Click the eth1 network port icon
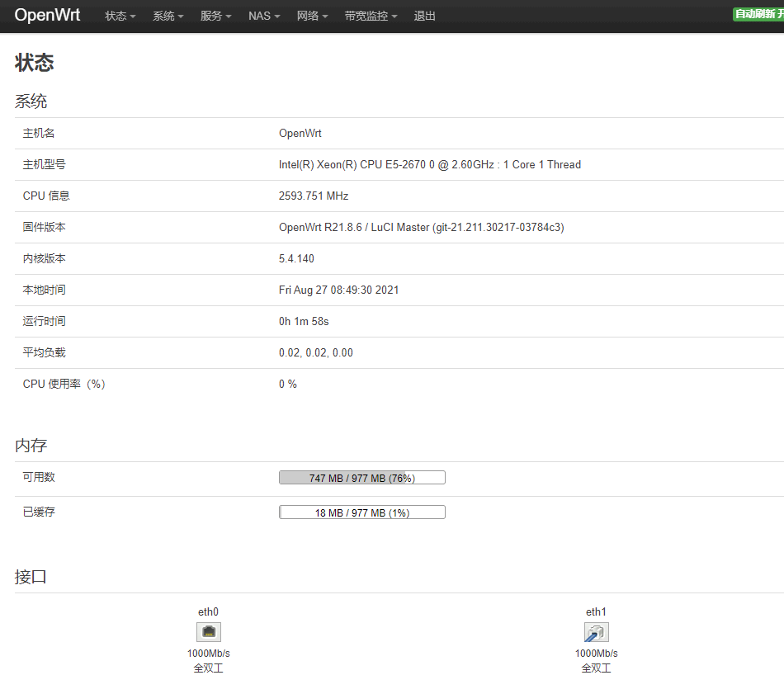Viewport: 784px width, 694px height. tap(597, 632)
